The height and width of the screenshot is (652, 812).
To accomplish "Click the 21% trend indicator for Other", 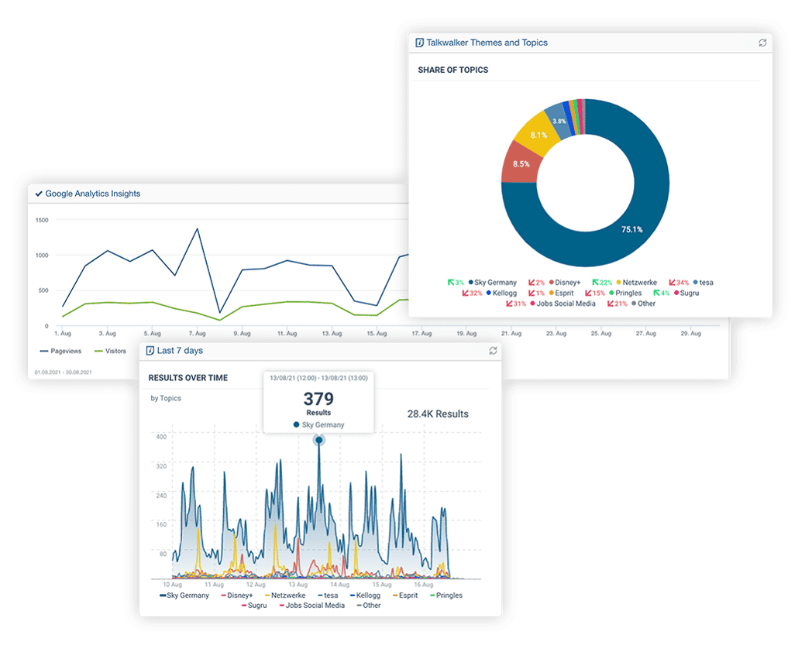I will 618,304.
